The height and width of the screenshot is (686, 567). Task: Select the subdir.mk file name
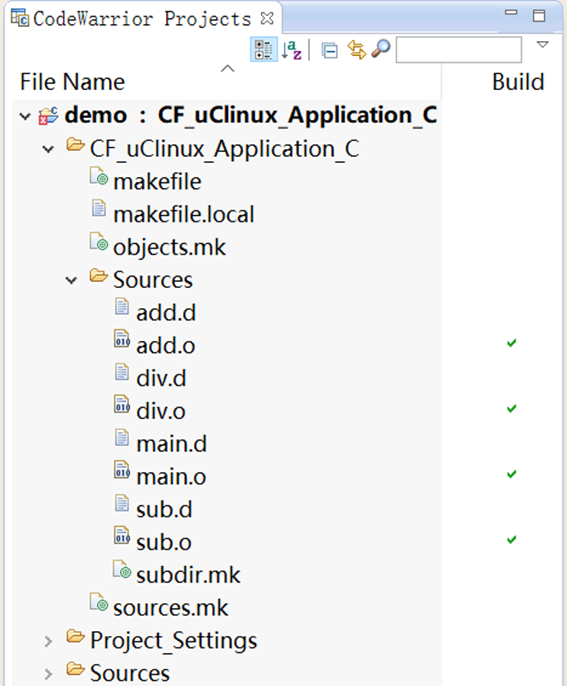188,575
